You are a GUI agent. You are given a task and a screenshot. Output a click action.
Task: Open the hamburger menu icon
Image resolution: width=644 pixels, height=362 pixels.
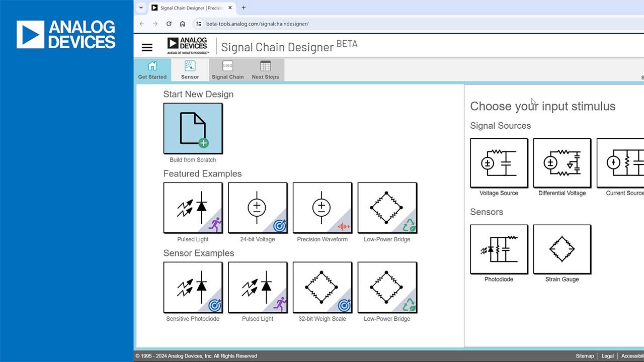click(147, 47)
